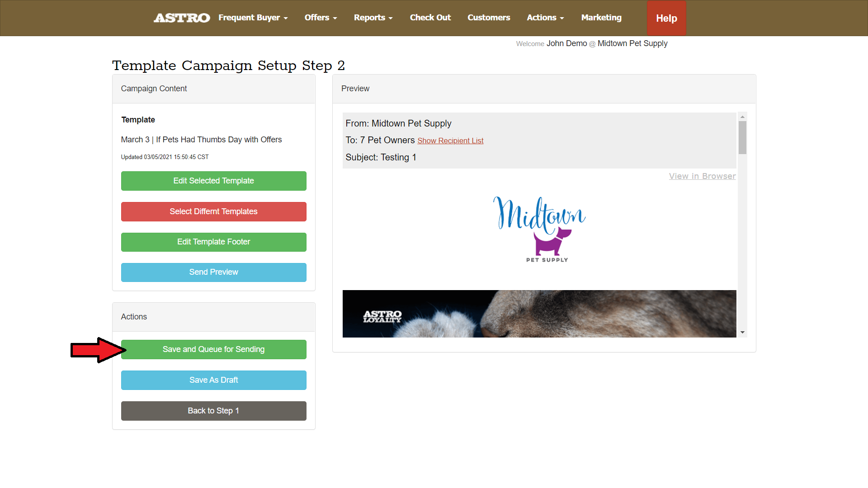Image resolution: width=868 pixels, height=488 pixels.
Task: Click the preview scrollbar thumb
Action: (x=742, y=137)
